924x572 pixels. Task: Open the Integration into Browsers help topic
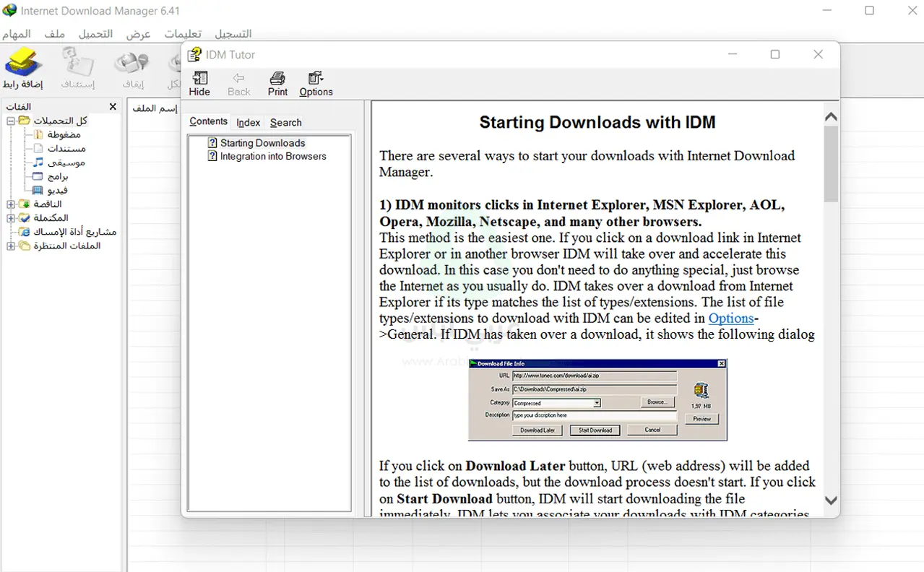(272, 156)
